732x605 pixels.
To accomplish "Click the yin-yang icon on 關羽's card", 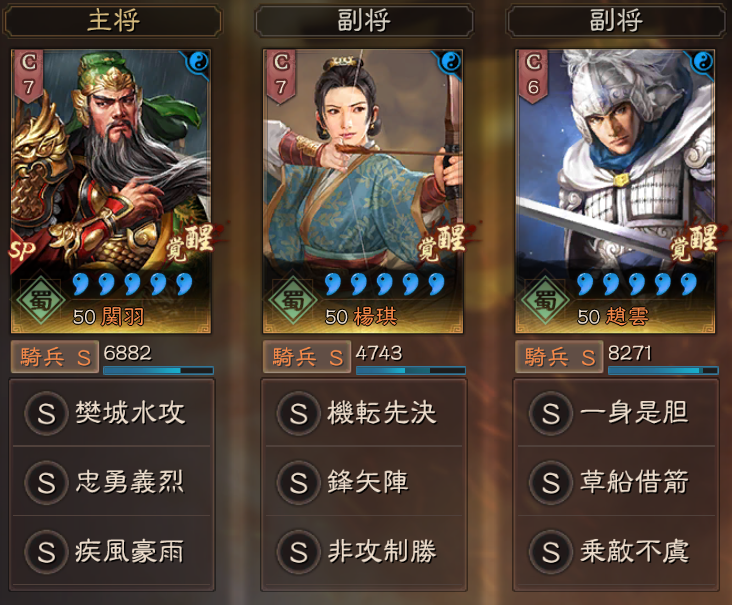I will [x=199, y=62].
